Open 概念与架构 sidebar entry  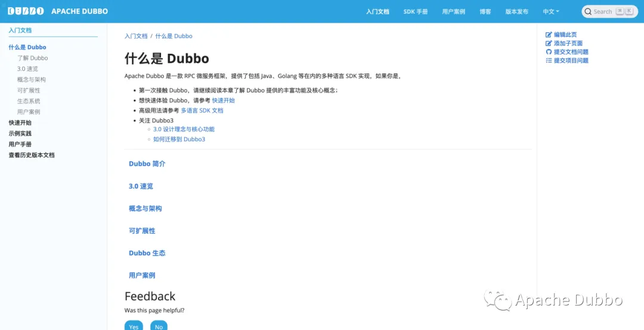32,79
